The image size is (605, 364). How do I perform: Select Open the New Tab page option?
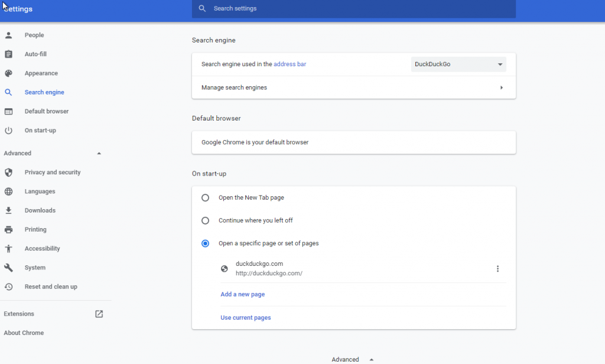tap(205, 197)
